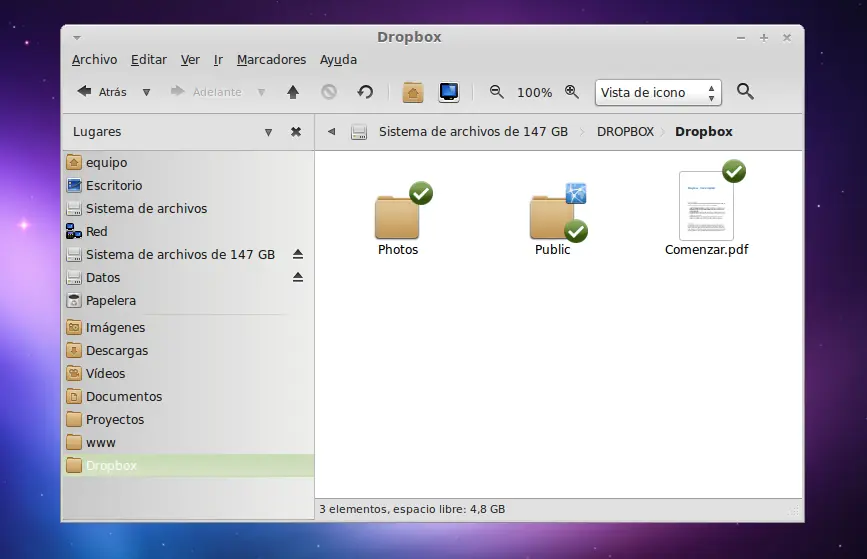Open the Vista de icono view selector

(x=658, y=92)
